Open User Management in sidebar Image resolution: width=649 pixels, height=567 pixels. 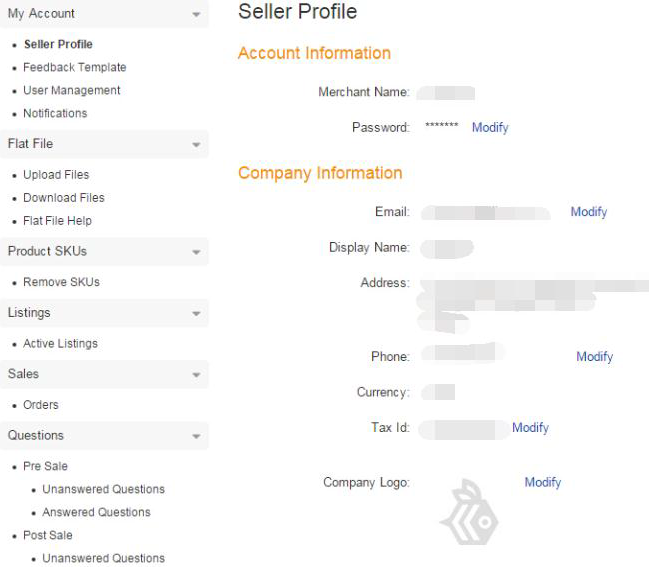(x=72, y=90)
